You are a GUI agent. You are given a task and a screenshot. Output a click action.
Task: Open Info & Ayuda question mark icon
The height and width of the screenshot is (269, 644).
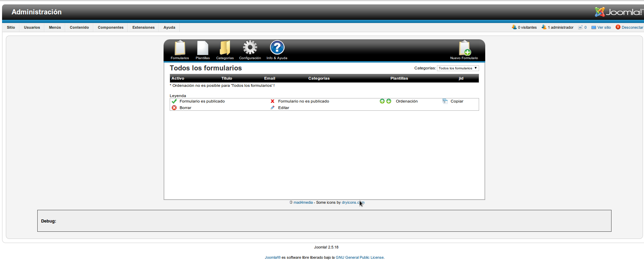pyautogui.click(x=277, y=48)
